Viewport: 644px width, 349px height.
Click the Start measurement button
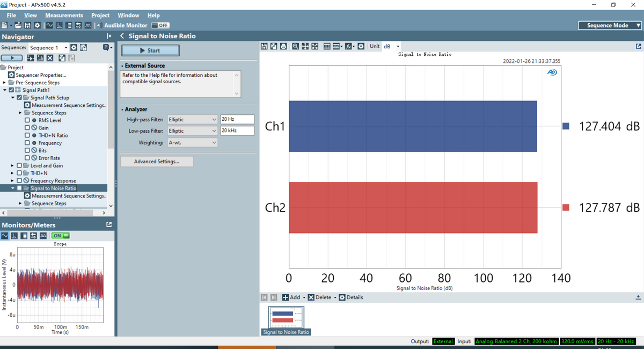tap(150, 50)
